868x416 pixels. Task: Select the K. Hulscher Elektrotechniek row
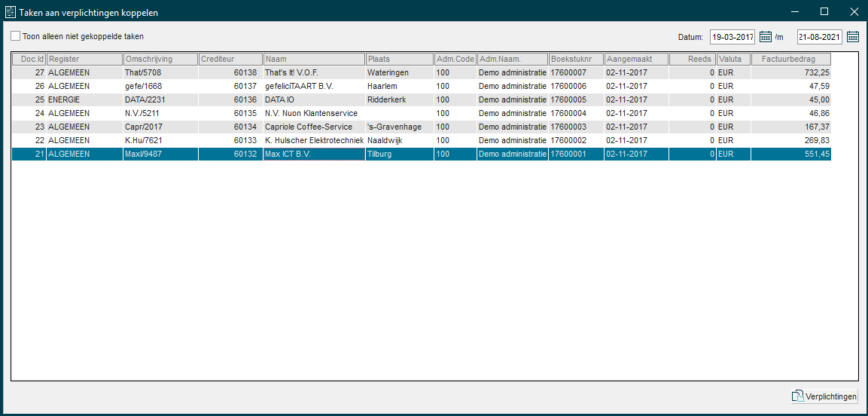[312, 140]
